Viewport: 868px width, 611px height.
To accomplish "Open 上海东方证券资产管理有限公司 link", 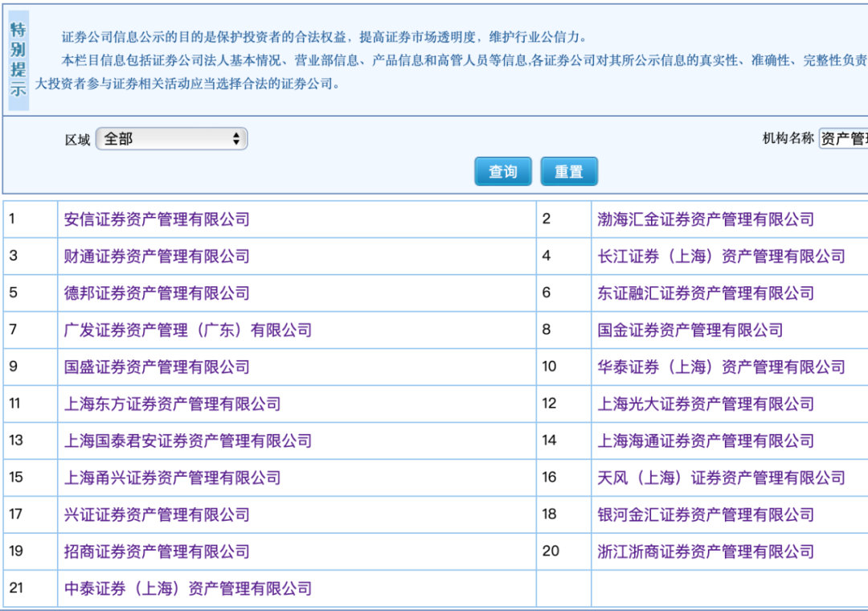I will click(x=172, y=404).
